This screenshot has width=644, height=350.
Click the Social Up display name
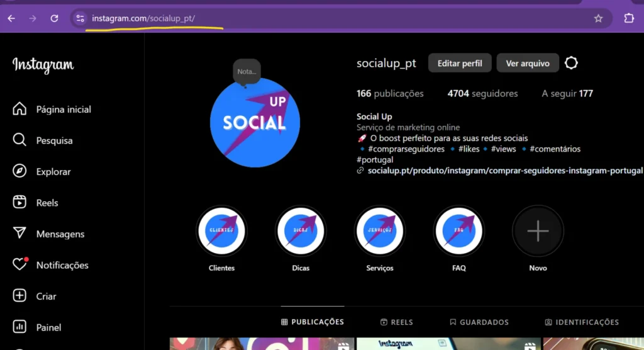(x=374, y=116)
